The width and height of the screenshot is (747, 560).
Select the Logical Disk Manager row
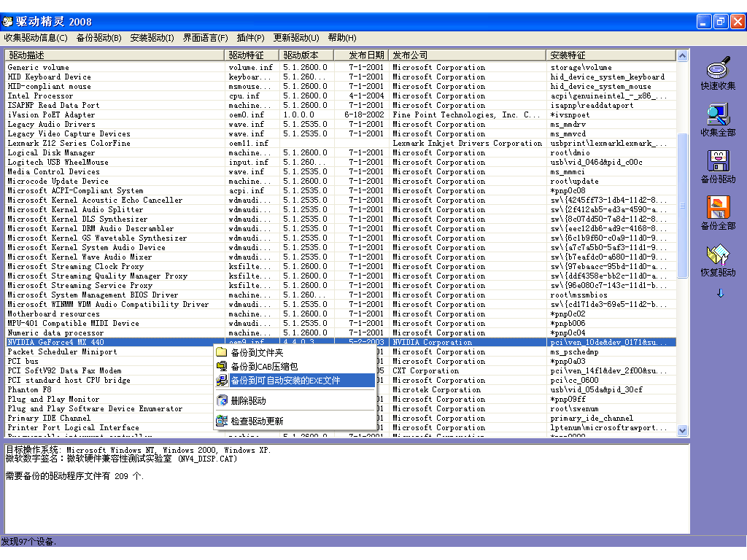point(341,153)
